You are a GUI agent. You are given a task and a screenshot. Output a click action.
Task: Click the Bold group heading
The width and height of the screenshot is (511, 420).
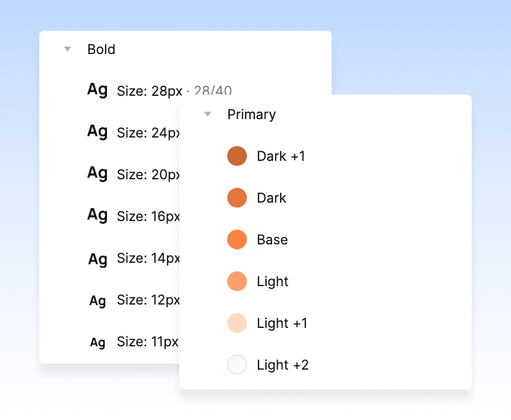click(101, 49)
